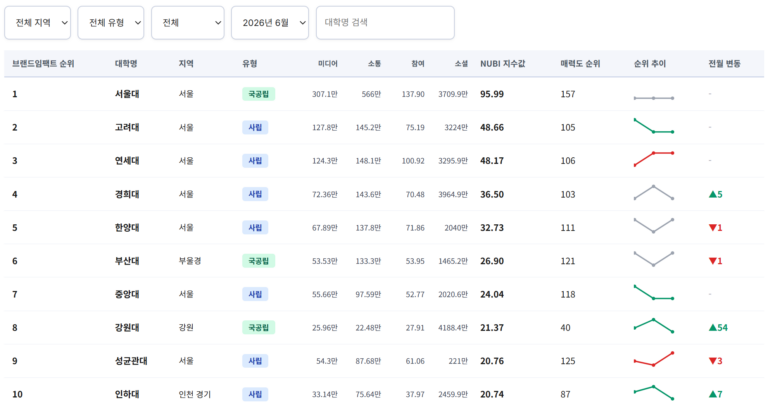Screen dimensions: 768x406
Task: Click the ▼1 change indicator for 한양대
Action: pyautogui.click(x=716, y=228)
